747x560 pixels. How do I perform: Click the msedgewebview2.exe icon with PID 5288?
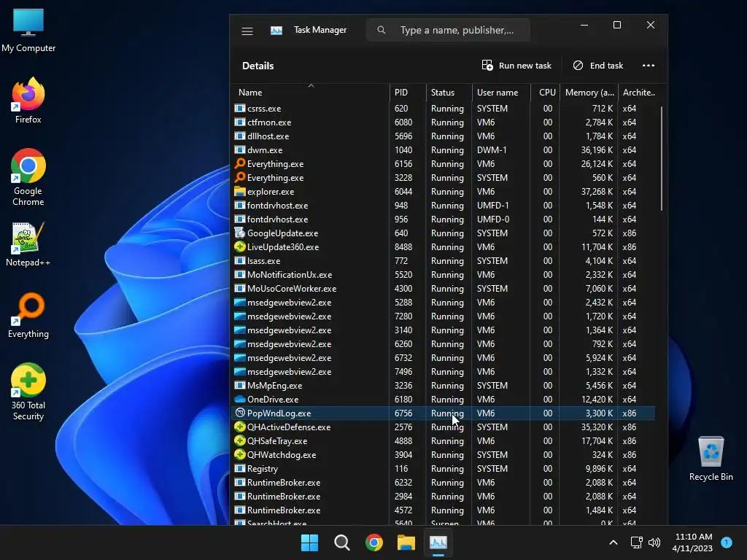pos(239,302)
